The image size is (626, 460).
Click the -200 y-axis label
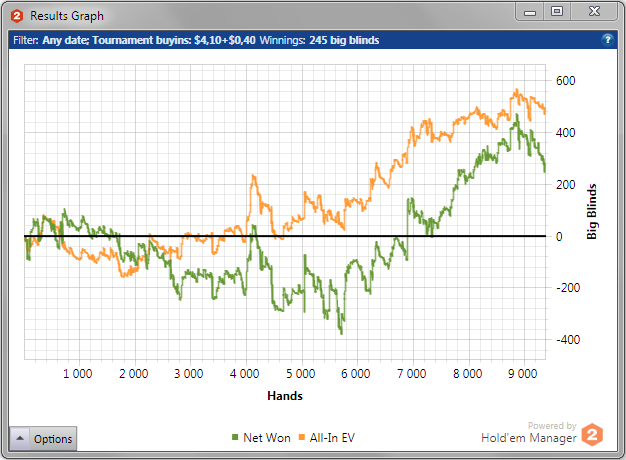tap(568, 288)
